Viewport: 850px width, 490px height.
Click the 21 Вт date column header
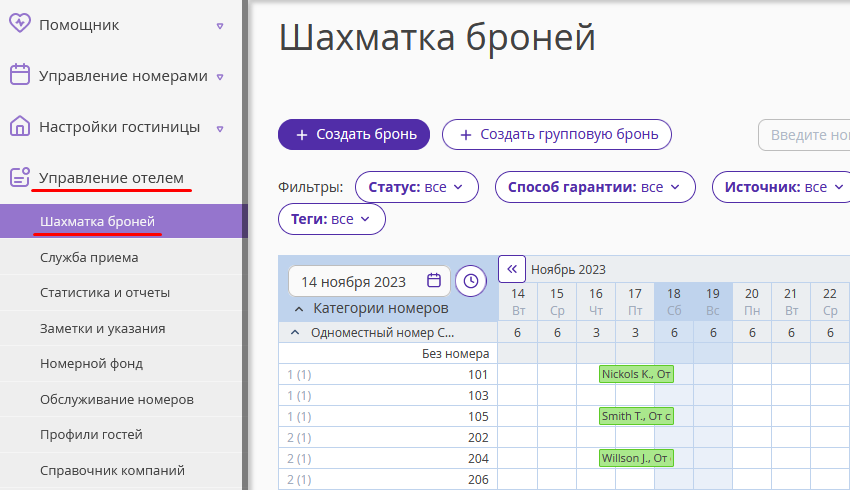tap(791, 302)
